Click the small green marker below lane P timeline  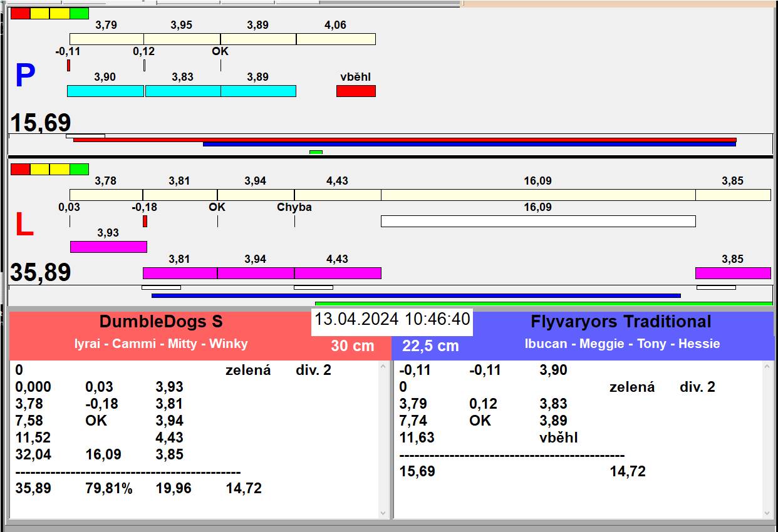tap(316, 152)
